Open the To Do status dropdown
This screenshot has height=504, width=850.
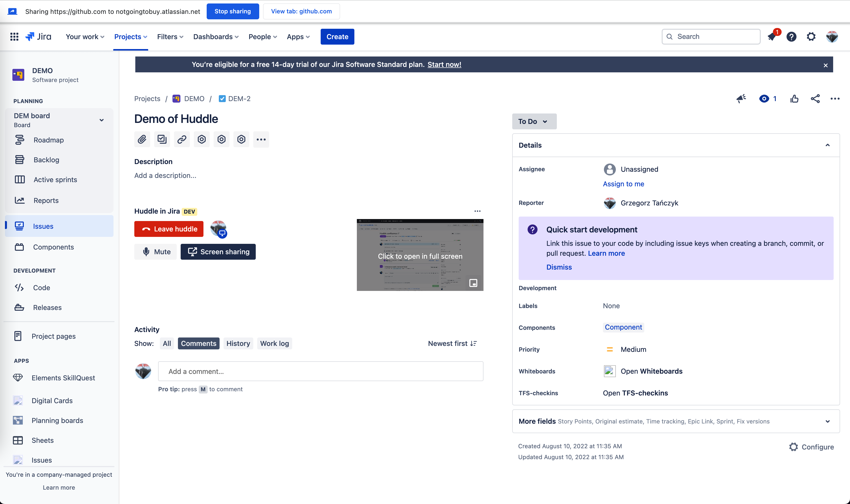tap(534, 121)
